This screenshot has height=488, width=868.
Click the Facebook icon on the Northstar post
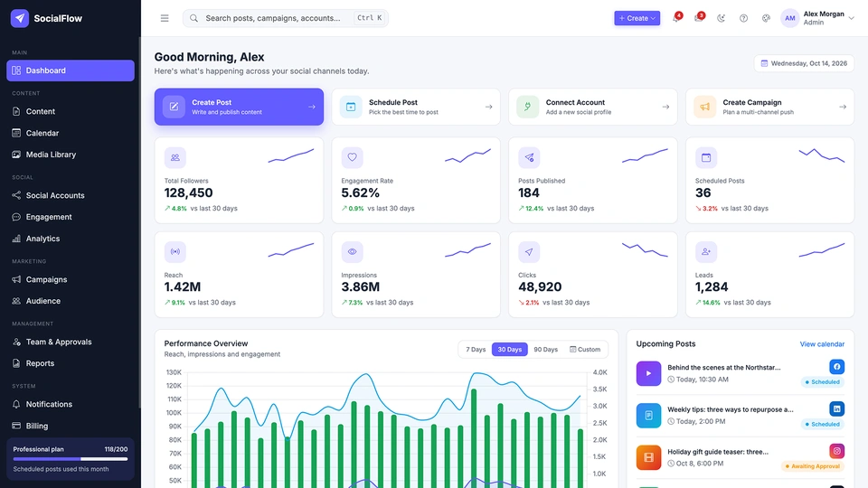coord(837,367)
